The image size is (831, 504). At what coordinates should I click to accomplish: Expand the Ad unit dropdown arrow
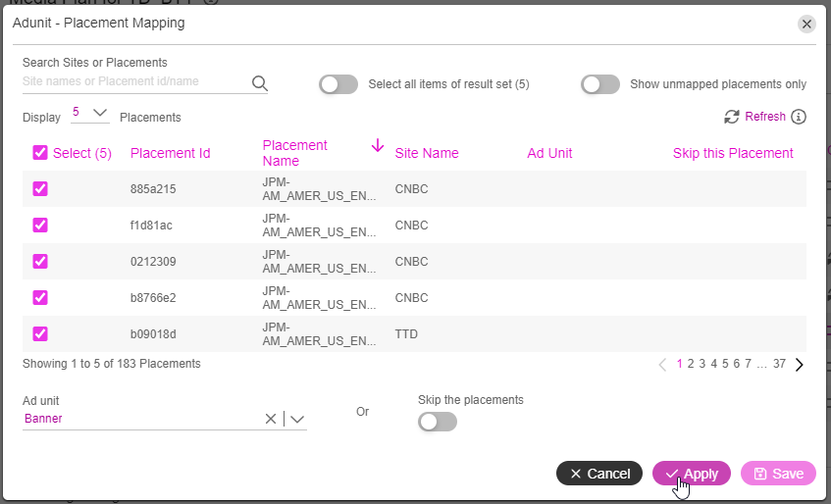(297, 420)
